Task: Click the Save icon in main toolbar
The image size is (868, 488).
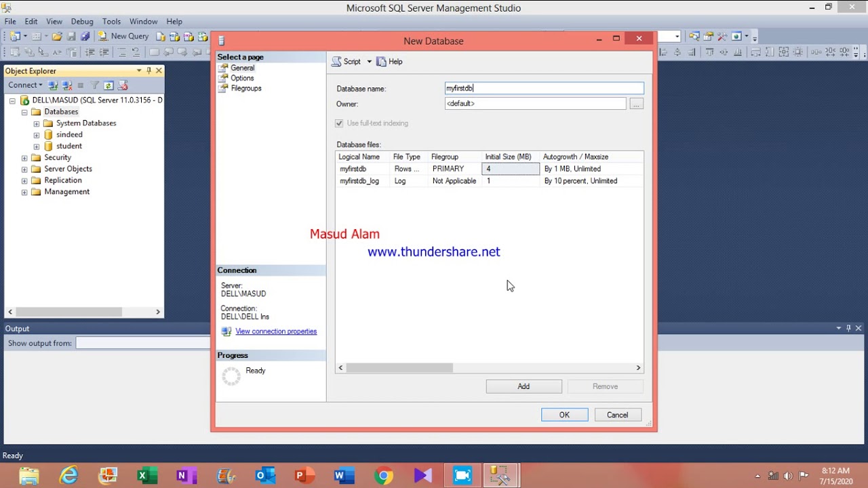Action: [x=71, y=36]
